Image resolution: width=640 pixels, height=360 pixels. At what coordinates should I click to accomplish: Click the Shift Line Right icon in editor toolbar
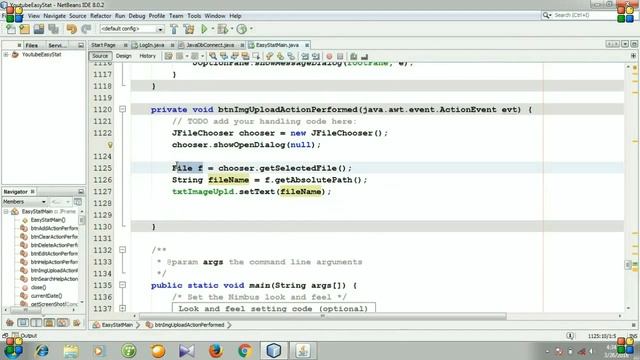(316, 56)
